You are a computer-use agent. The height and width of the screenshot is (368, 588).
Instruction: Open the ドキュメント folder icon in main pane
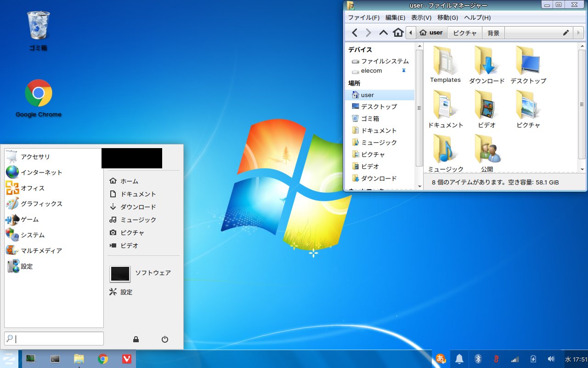[445, 109]
